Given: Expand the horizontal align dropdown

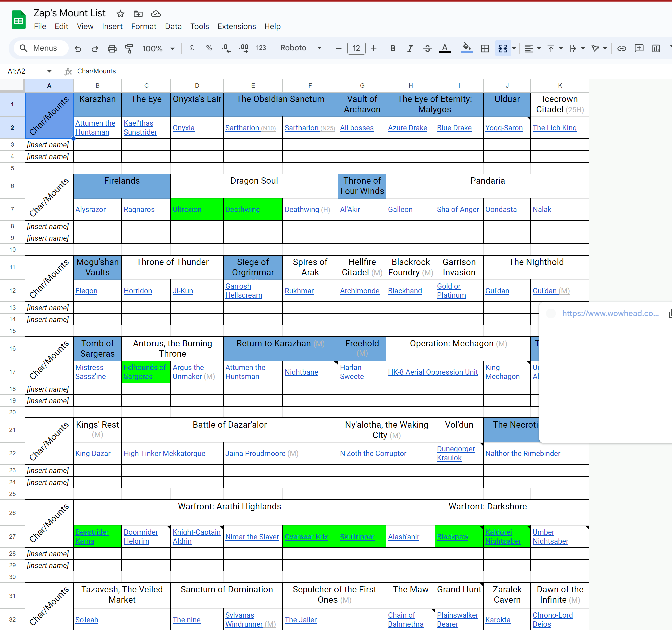Looking at the screenshot, I should tap(532, 48).
